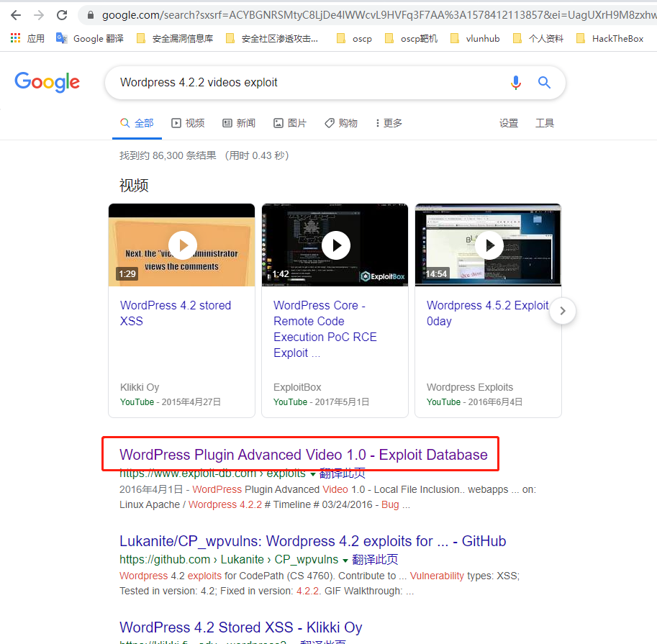Image resolution: width=657 pixels, height=644 pixels.
Task: Expand the exploit-db.com result dropdown arrow
Action: tap(312, 474)
